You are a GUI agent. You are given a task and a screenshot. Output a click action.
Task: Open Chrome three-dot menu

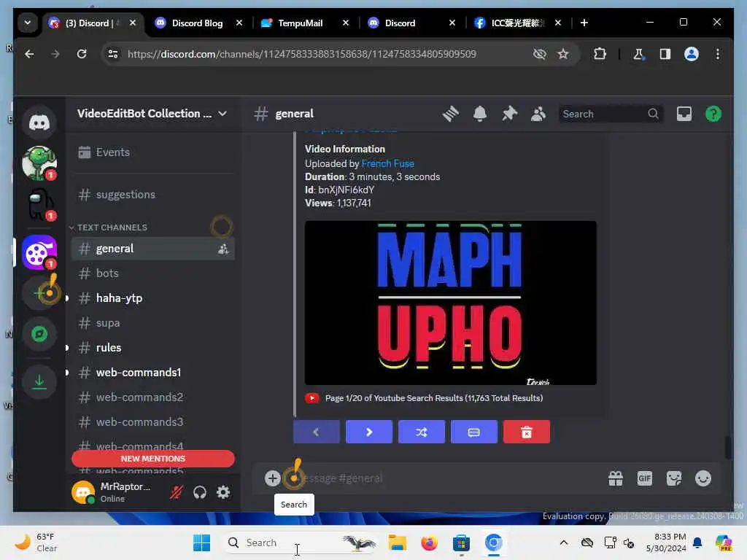(718, 54)
